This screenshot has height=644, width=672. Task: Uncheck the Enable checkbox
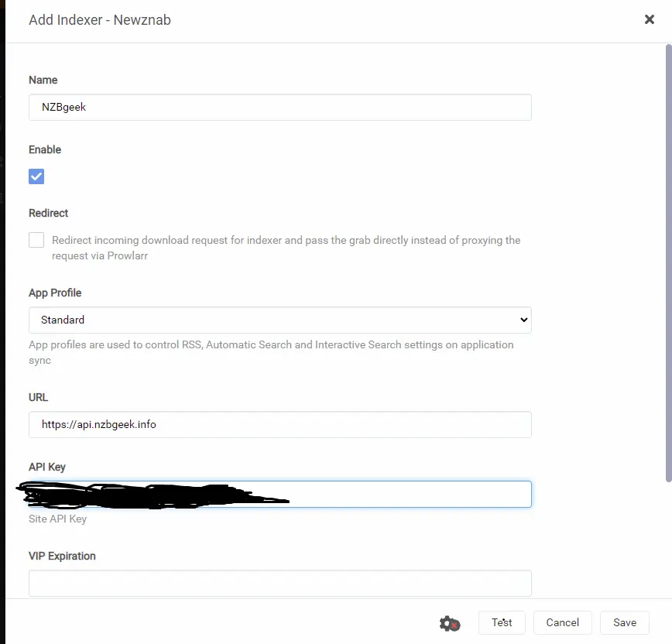(x=36, y=176)
